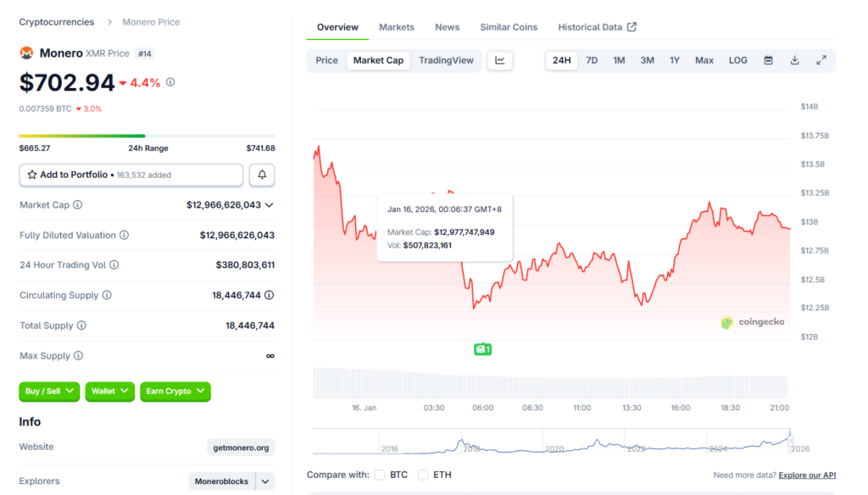This screenshot has width=868, height=495.
Task: Enable the ETH comparison checkbox
Action: tap(423, 475)
